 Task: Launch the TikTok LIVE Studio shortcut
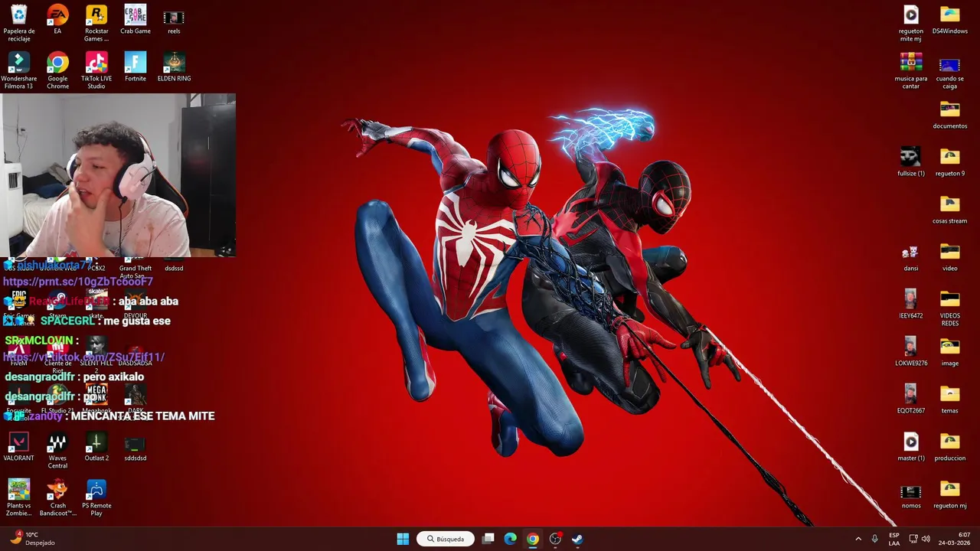pos(96,70)
